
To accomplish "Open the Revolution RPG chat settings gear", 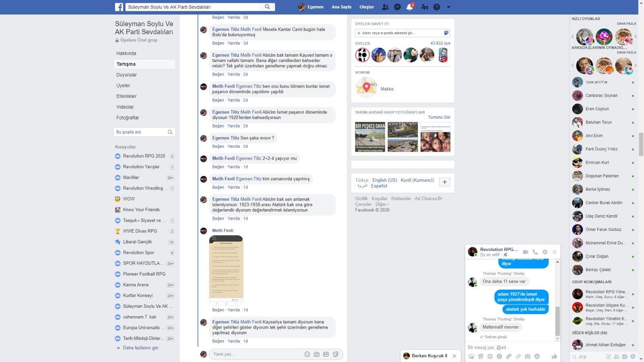I will [x=545, y=252].
